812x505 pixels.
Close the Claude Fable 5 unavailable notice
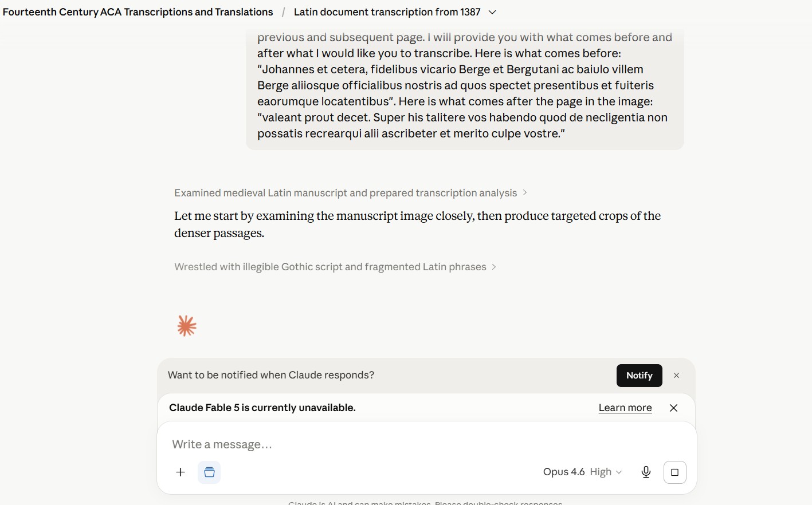click(x=674, y=408)
